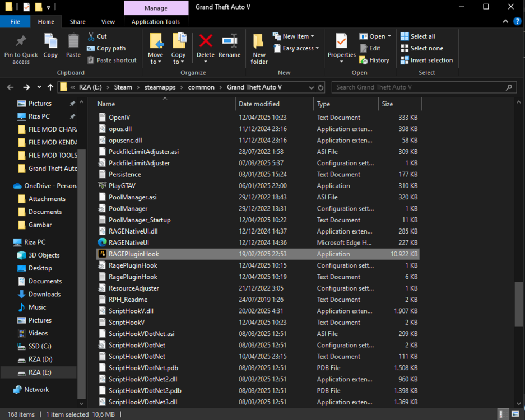Screen dimensions: 525x420
Task: Switch to the View tab
Action: (x=108, y=22)
